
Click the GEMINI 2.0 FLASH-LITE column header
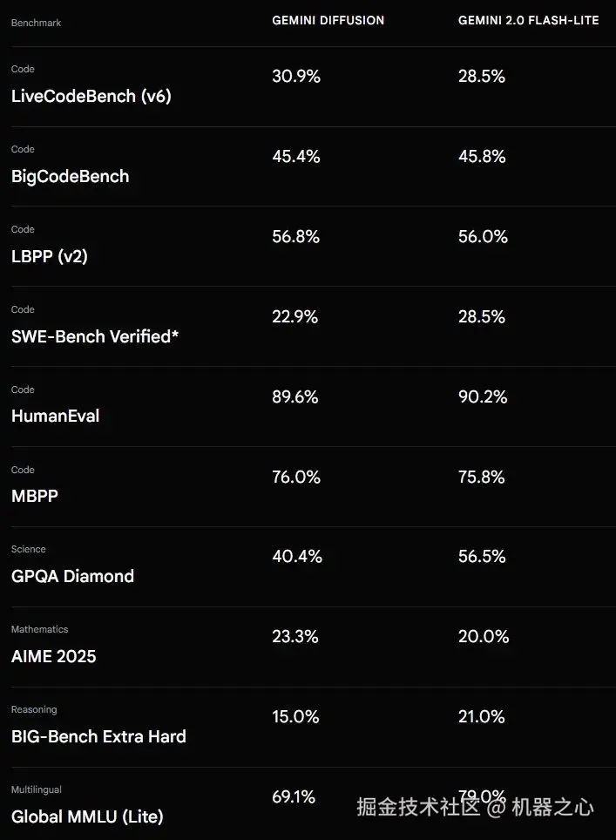(528, 20)
